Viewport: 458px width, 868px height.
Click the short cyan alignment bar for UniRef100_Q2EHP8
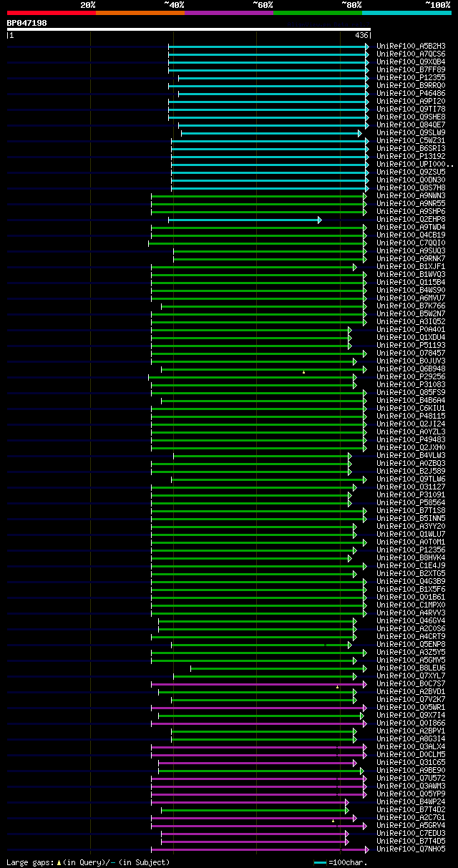click(x=245, y=220)
